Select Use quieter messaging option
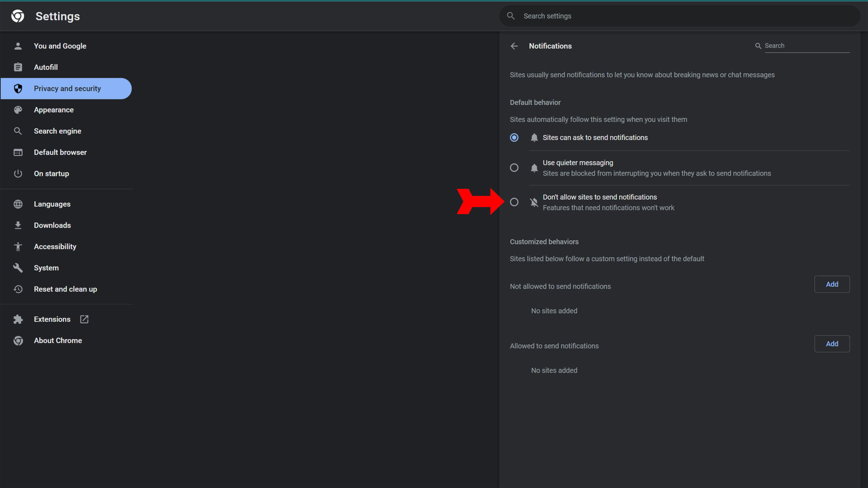 coord(514,168)
